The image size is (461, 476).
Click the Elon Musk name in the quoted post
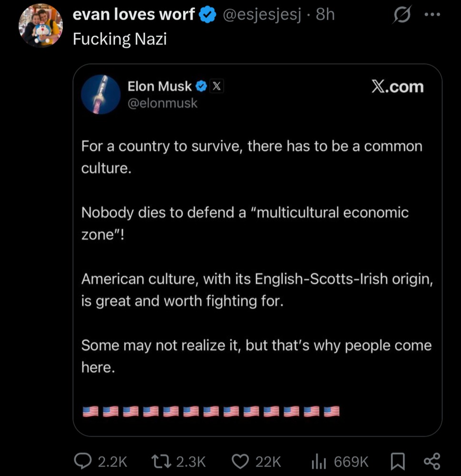pyautogui.click(x=159, y=86)
